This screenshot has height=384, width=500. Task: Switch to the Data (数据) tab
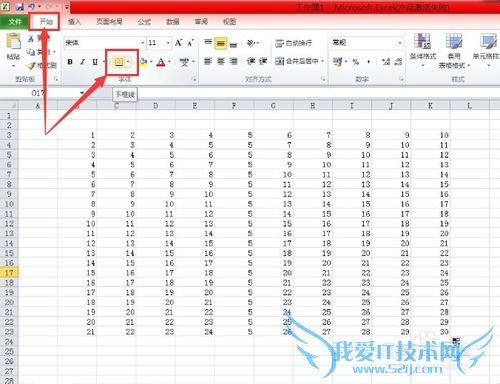tap(173, 22)
